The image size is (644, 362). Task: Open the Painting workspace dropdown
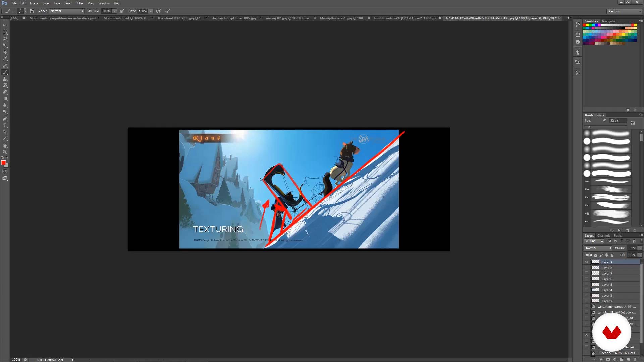click(625, 11)
